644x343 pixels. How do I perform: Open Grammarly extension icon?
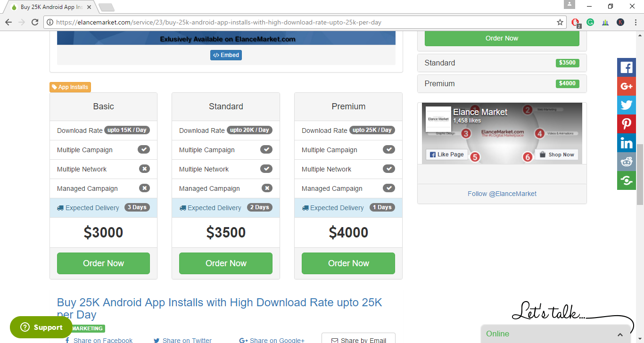click(590, 22)
